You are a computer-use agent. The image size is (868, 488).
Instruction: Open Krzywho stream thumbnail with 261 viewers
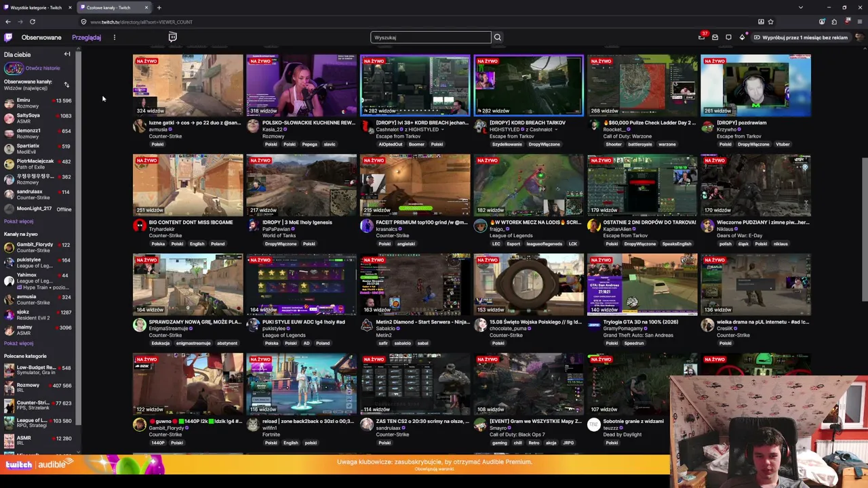coord(755,85)
